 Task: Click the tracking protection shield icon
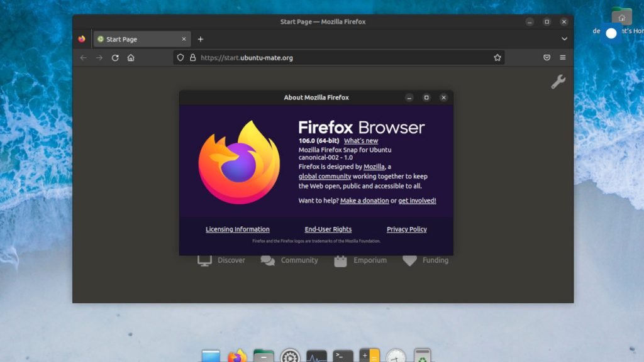[180, 58]
